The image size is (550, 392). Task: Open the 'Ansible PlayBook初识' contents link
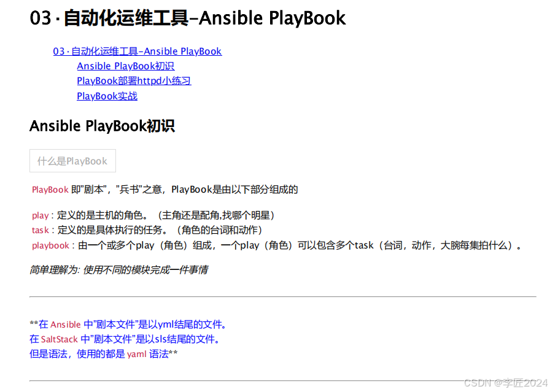coord(126,66)
